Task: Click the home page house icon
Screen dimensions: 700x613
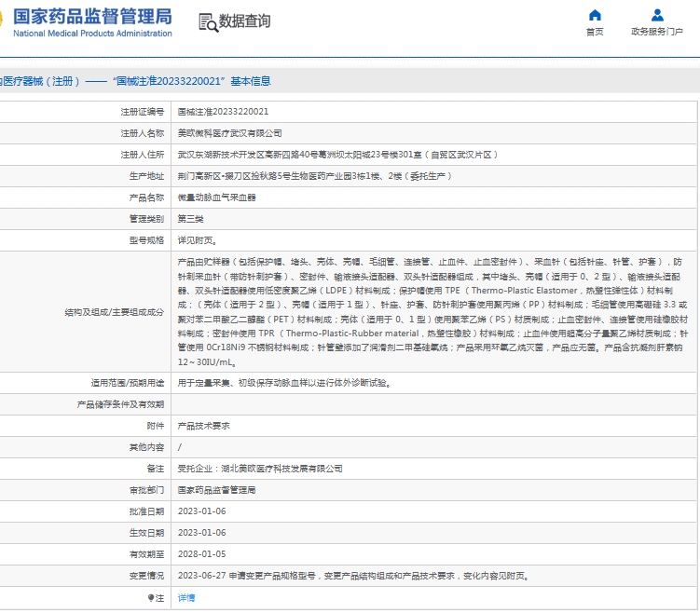Action: [x=595, y=15]
